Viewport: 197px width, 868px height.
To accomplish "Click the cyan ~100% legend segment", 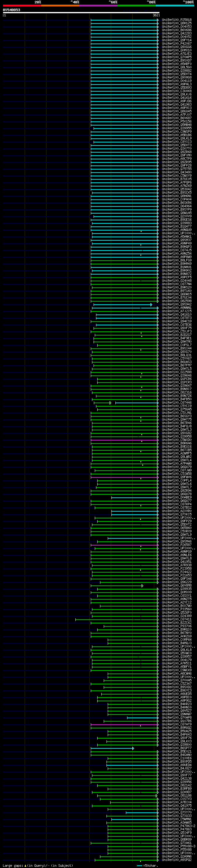I will [175, 6].
